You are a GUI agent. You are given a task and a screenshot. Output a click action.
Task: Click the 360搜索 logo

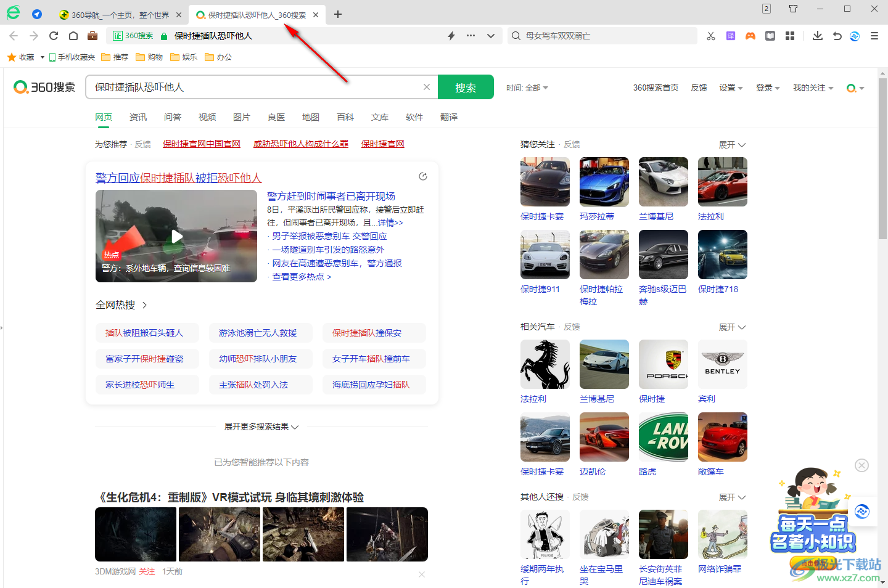(x=44, y=87)
